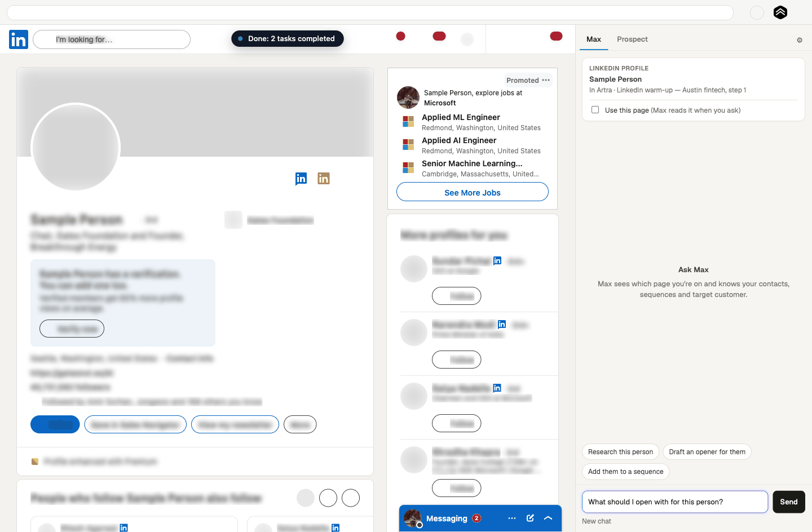
Task: Open Messaging more options dots
Action: 512,518
